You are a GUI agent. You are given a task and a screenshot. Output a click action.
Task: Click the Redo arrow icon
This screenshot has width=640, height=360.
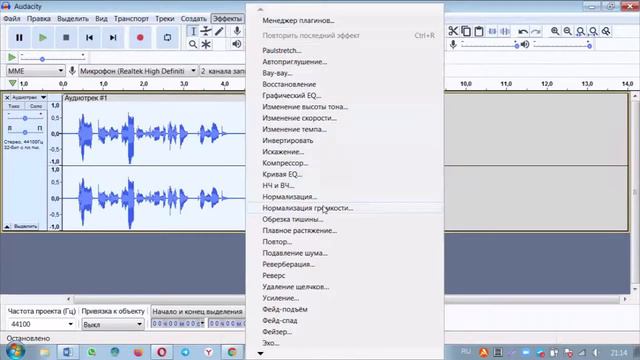[536, 31]
